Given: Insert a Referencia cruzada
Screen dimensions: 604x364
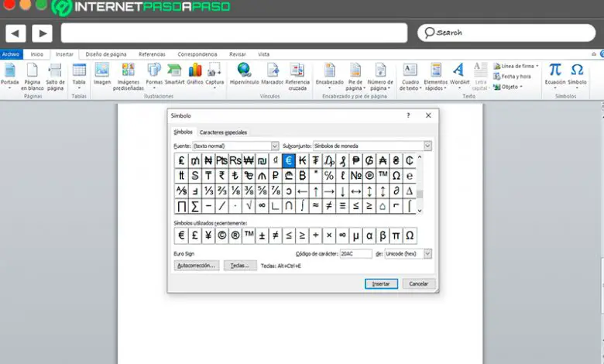Looking at the screenshot, I should 297,77.
